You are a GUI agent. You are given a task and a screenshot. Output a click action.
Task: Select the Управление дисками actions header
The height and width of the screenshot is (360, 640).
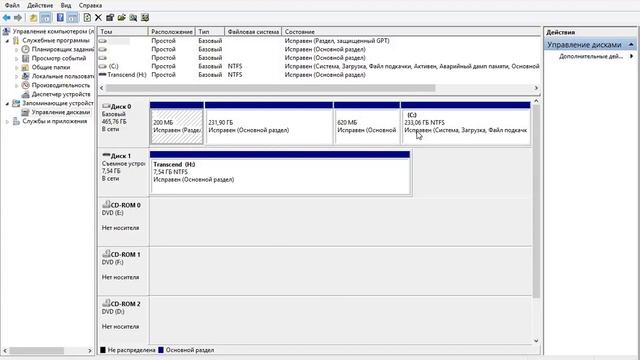pos(590,44)
